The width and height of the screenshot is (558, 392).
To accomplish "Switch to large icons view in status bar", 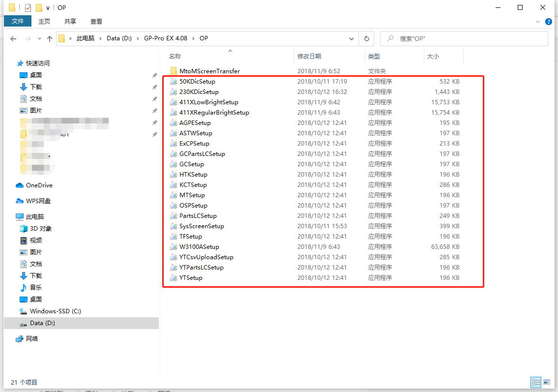I will [547, 382].
